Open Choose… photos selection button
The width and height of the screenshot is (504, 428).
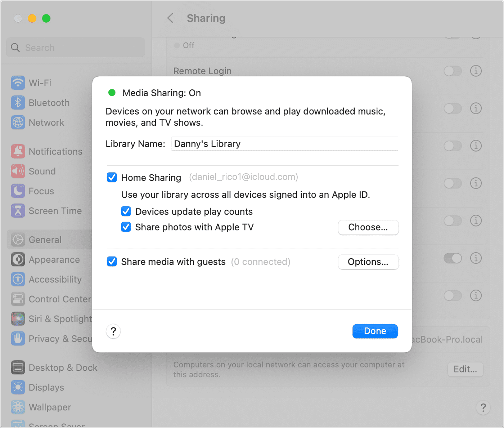(368, 227)
